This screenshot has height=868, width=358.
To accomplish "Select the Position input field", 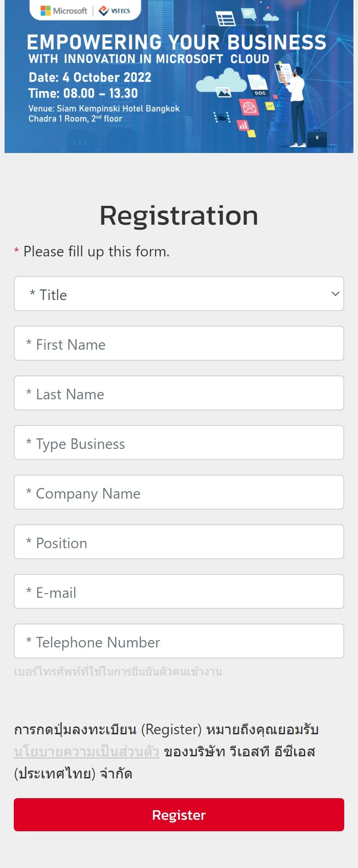I will pyautogui.click(x=179, y=542).
